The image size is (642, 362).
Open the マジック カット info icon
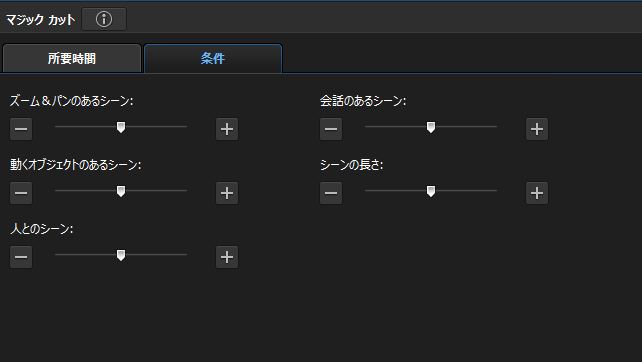point(104,19)
